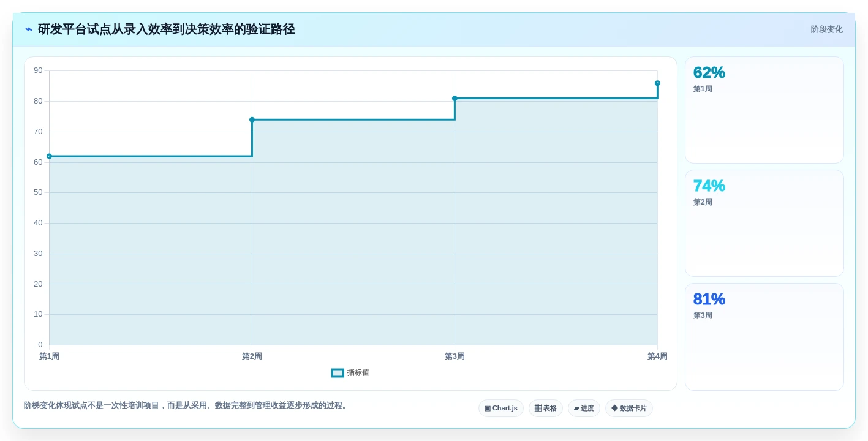Click the data point at 第4周
The height and width of the screenshot is (441, 868).
(657, 83)
